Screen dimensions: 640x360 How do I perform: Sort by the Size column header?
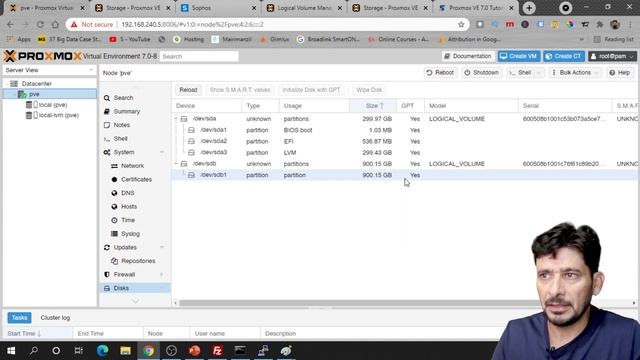[373, 106]
